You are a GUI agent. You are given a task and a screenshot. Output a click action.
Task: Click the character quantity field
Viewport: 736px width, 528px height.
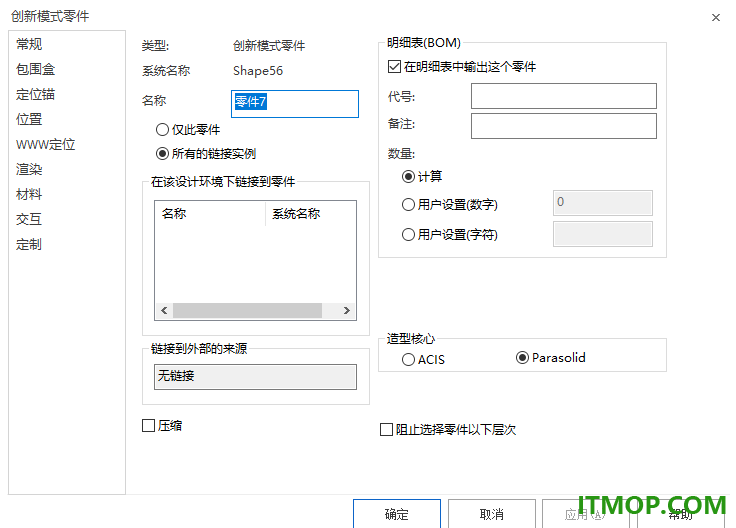tap(603, 234)
